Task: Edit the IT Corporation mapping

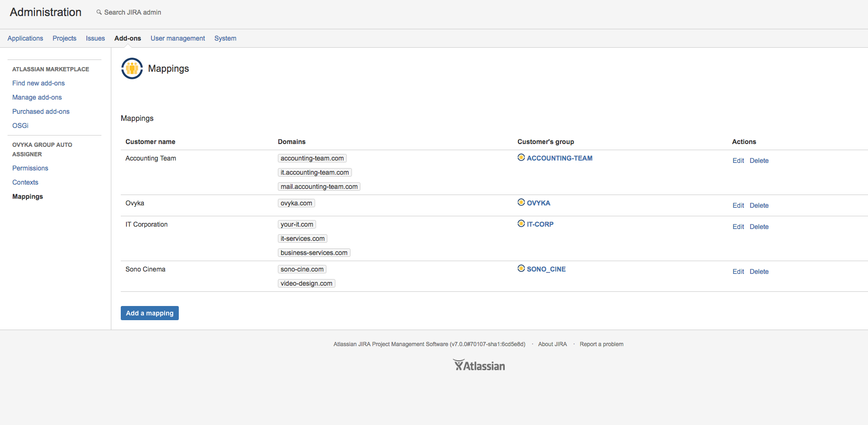Action: click(x=738, y=227)
